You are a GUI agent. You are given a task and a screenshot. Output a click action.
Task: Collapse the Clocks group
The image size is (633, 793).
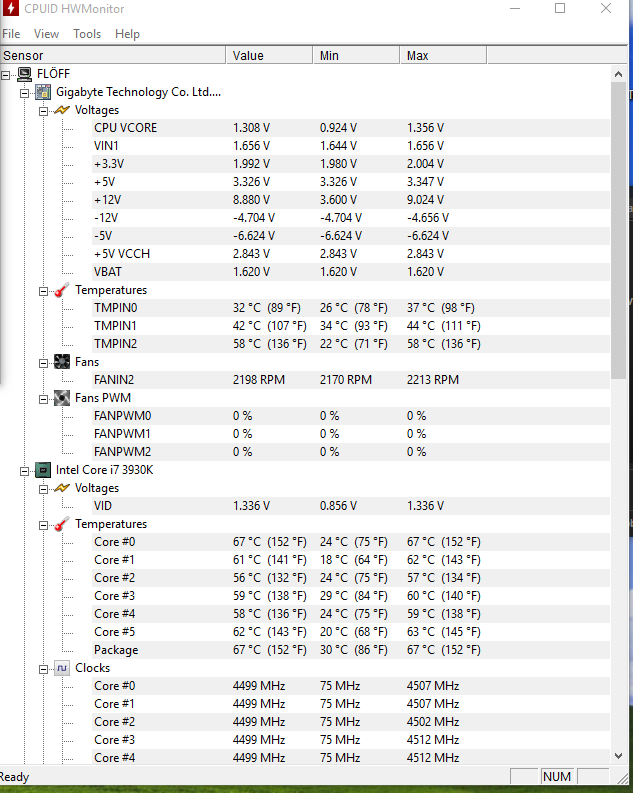(x=43, y=670)
